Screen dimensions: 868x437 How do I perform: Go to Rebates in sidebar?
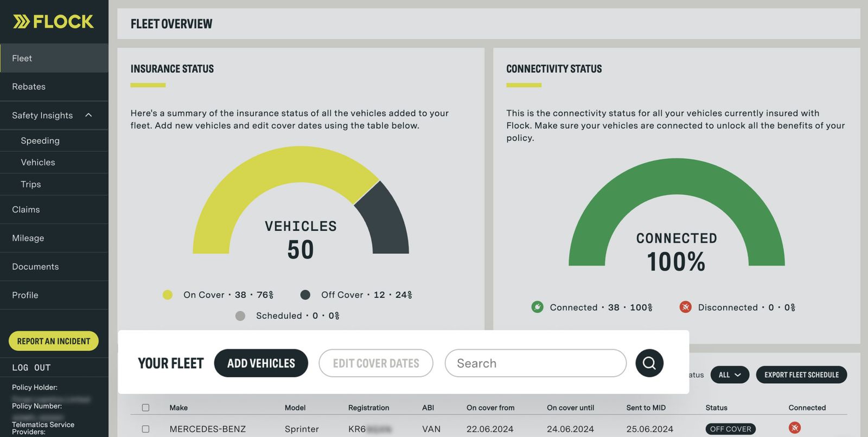coord(54,86)
